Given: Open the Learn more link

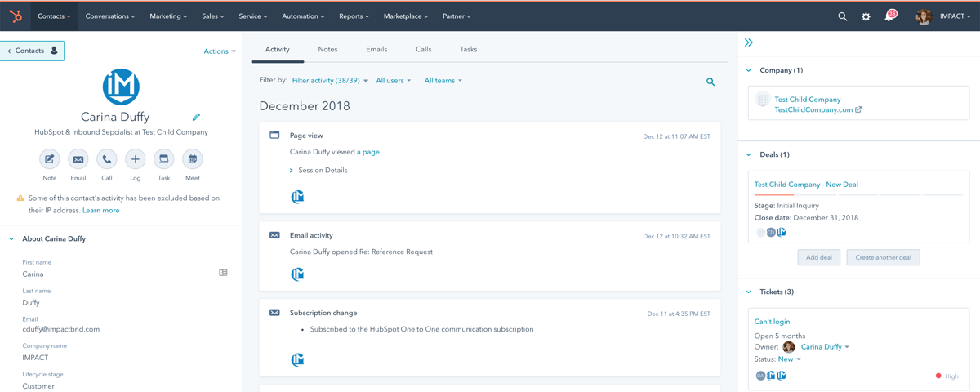Looking at the screenshot, I should (x=101, y=211).
